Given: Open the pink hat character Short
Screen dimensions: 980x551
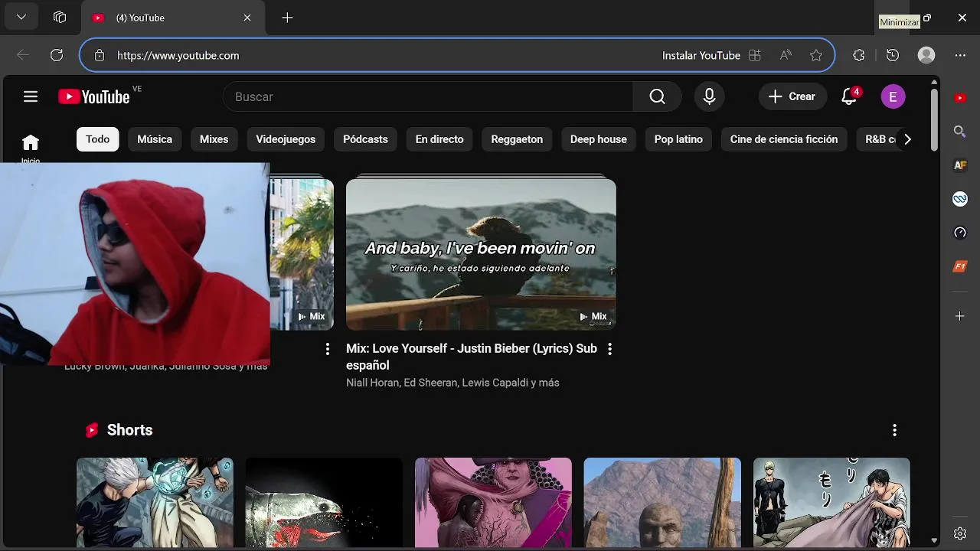Looking at the screenshot, I should pos(493,503).
